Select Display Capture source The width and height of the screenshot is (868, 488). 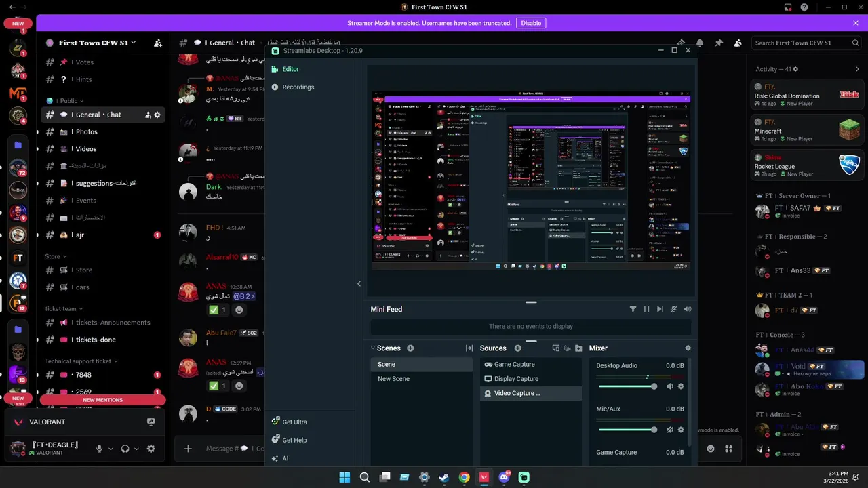coord(530,379)
